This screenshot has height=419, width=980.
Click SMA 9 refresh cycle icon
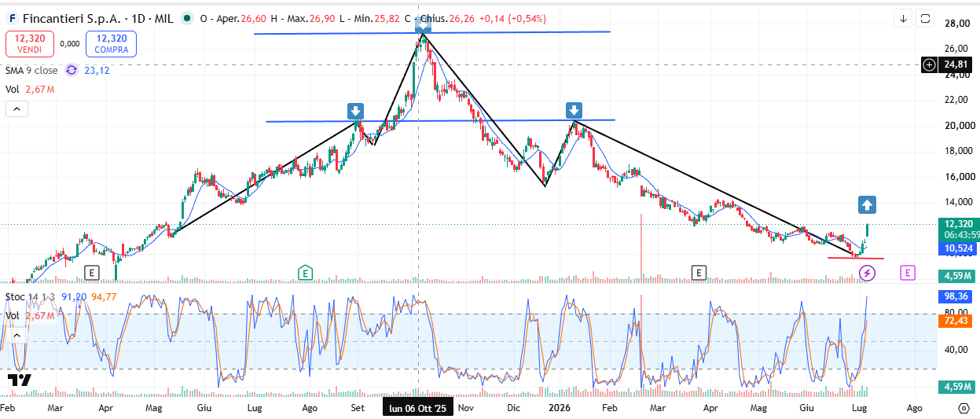click(72, 70)
